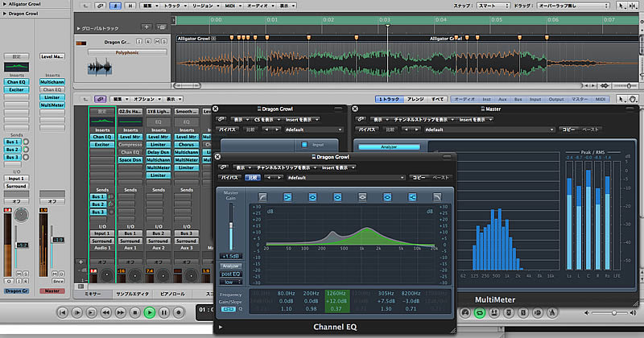Select the low cut filter band icon
Viewport: 644px width, 338px height.
pyautogui.click(x=263, y=196)
